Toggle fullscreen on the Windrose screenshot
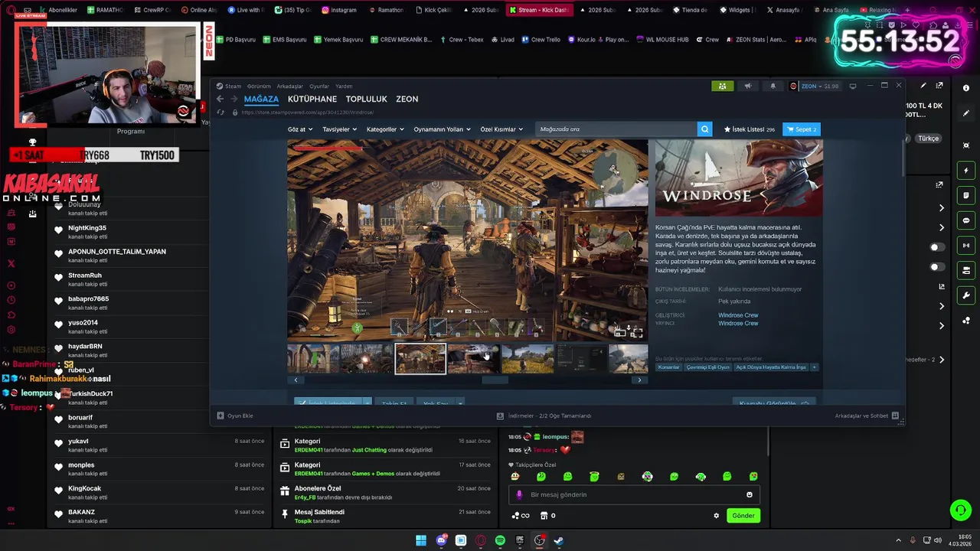Viewport: 980px width, 551px height. (636, 332)
